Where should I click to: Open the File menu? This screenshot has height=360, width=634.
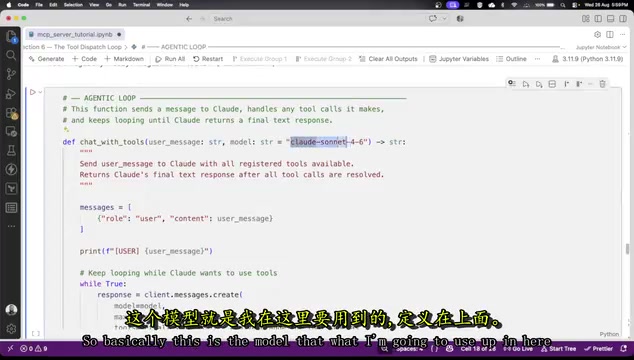[x=39, y=5]
